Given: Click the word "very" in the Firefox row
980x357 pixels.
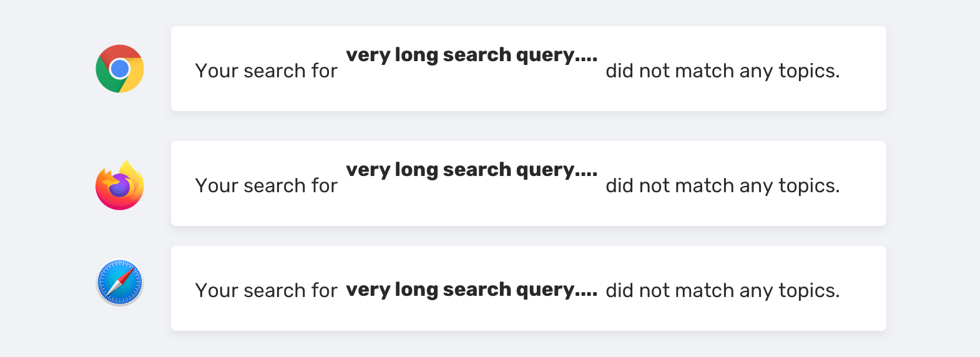Looking at the screenshot, I should (368, 170).
